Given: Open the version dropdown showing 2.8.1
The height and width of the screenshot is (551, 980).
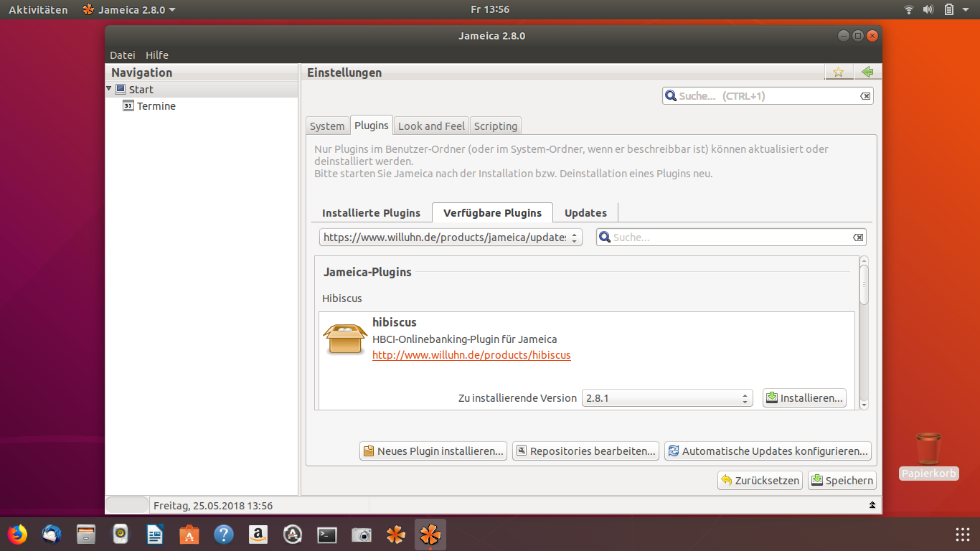Looking at the screenshot, I should (x=666, y=398).
